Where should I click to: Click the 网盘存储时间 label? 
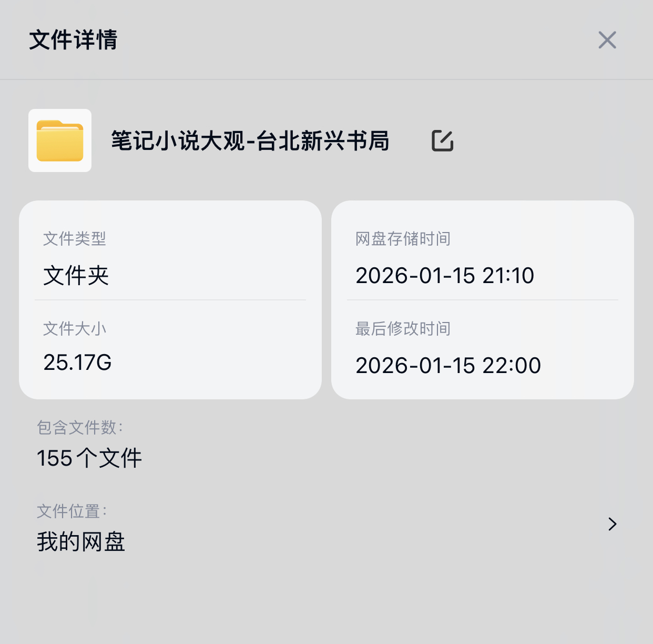pyautogui.click(x=403, y=239)
